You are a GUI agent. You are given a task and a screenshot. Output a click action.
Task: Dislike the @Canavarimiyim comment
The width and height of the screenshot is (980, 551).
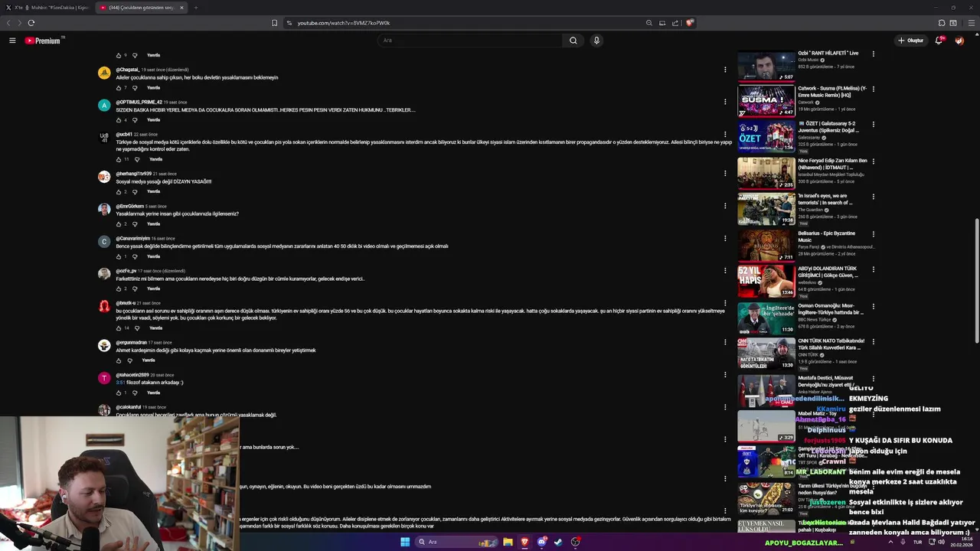pyautogui.click(x=135, y=256)
